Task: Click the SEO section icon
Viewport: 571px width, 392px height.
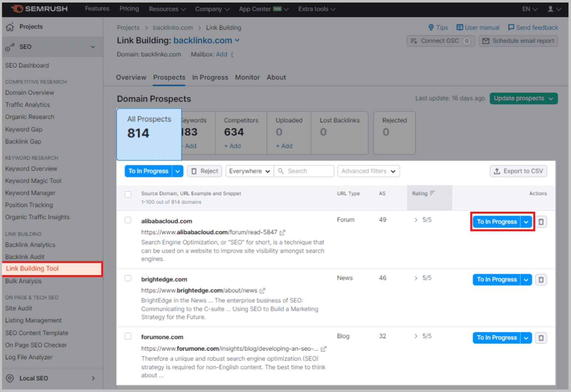Action: pyautogui.click(x=10, y=47)
